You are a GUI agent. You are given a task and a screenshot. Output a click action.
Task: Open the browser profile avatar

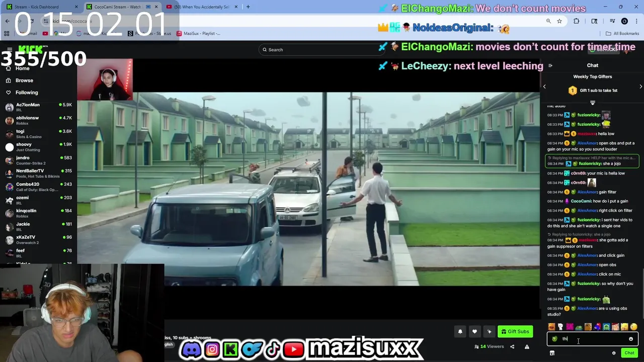pyautogui.click(x=624, y=21)
